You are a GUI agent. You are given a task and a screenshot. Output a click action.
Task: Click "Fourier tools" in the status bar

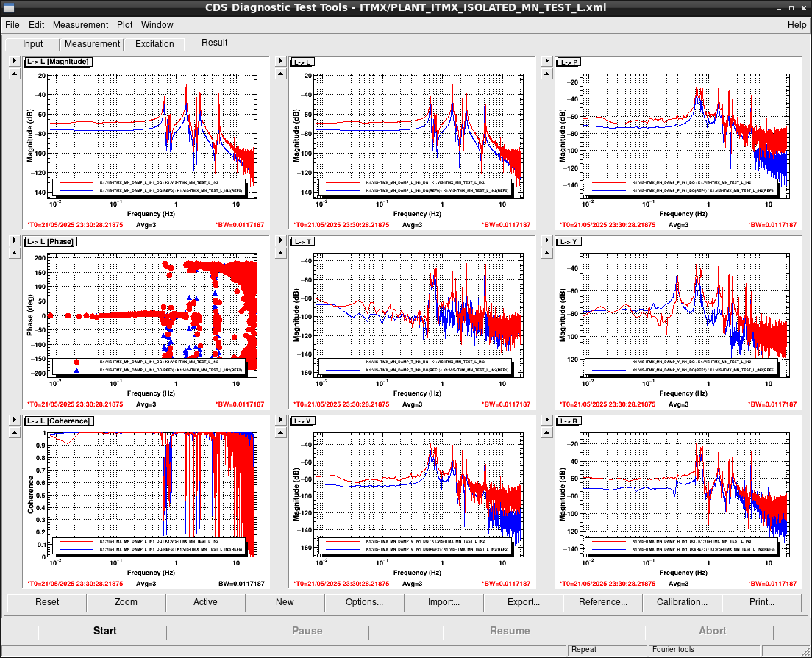(673, 650)
